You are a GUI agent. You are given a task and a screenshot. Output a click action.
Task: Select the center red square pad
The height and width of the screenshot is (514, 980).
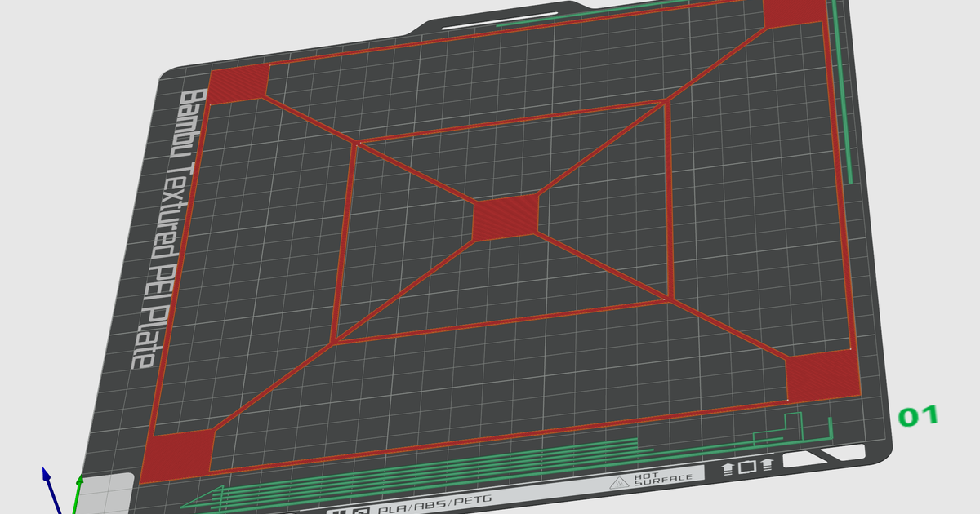(x=506, y=217)
